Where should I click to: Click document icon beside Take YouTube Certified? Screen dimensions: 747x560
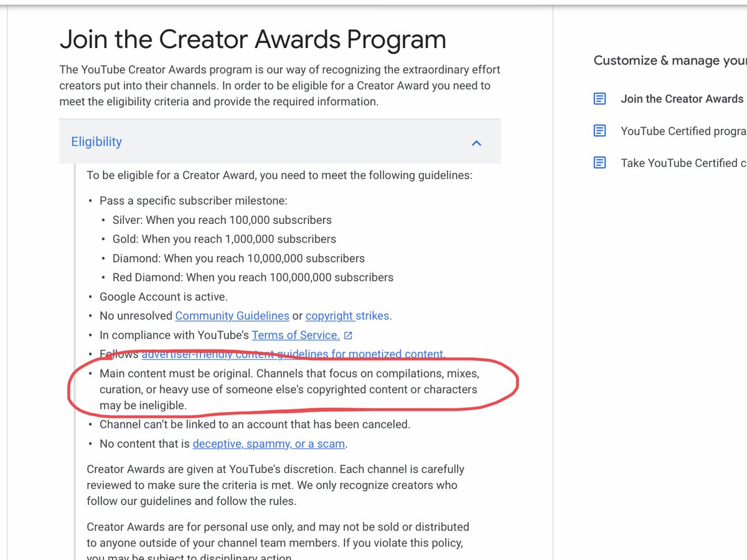599,162
